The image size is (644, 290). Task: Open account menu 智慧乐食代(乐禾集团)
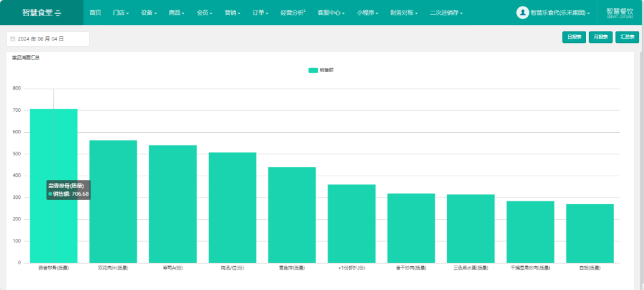tap(560, 13)
